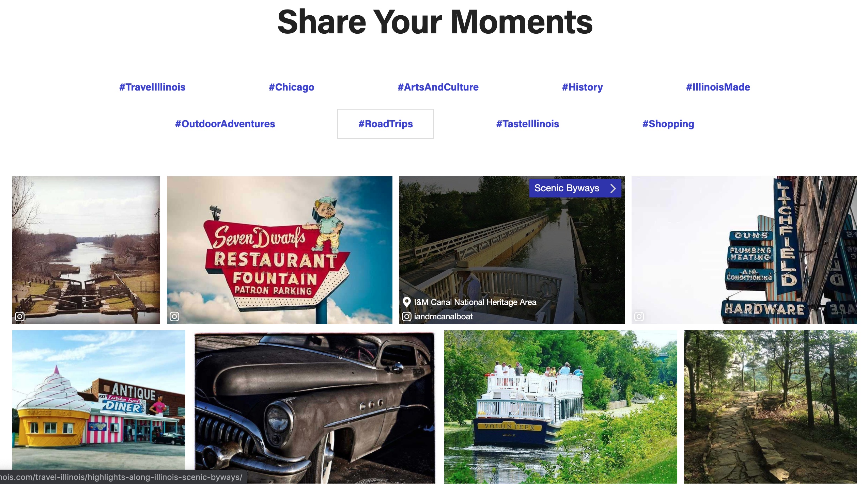868x484 pixels.
Task: Choose the #TasteIllinois hashtag
Action: coord(528,124)
